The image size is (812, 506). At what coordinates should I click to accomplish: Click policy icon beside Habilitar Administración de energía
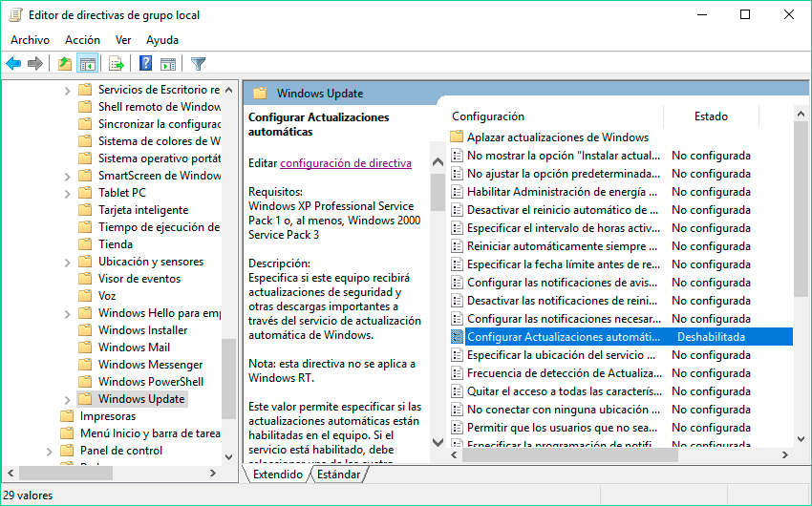pyautogui.click(x=457, y=192)
